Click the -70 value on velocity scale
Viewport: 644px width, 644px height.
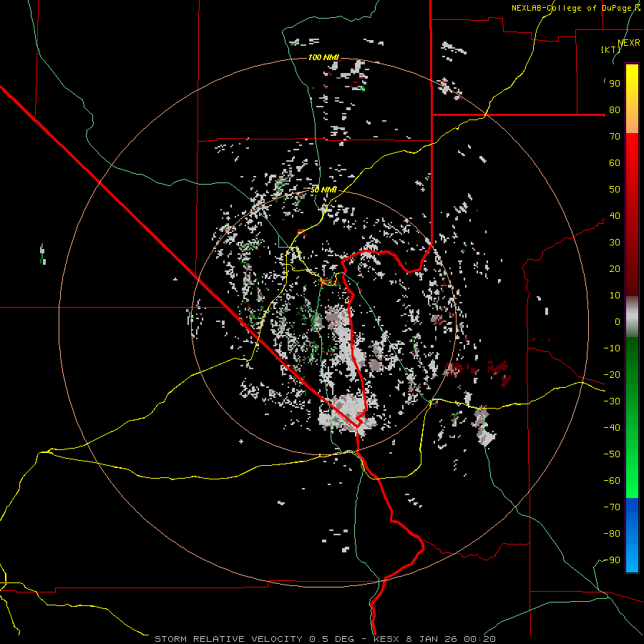[612, 507]
